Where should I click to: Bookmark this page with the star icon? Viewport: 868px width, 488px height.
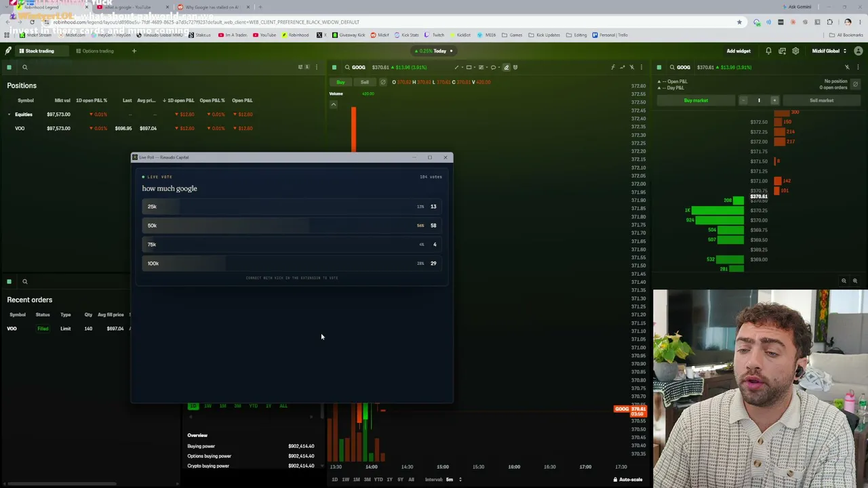click(x=739, y=22)
